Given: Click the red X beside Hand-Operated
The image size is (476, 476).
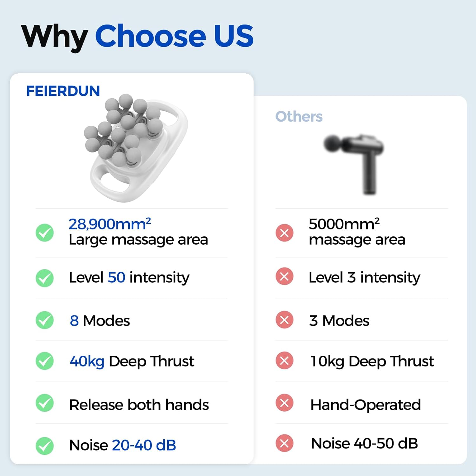Looking at the screenshot, I should pos(284,403).
